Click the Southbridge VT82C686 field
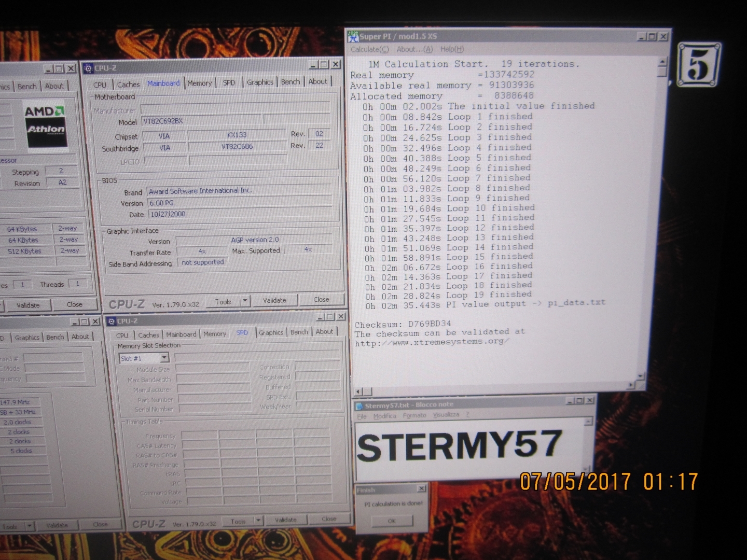 pyautogui.click(x=237, y=147)
